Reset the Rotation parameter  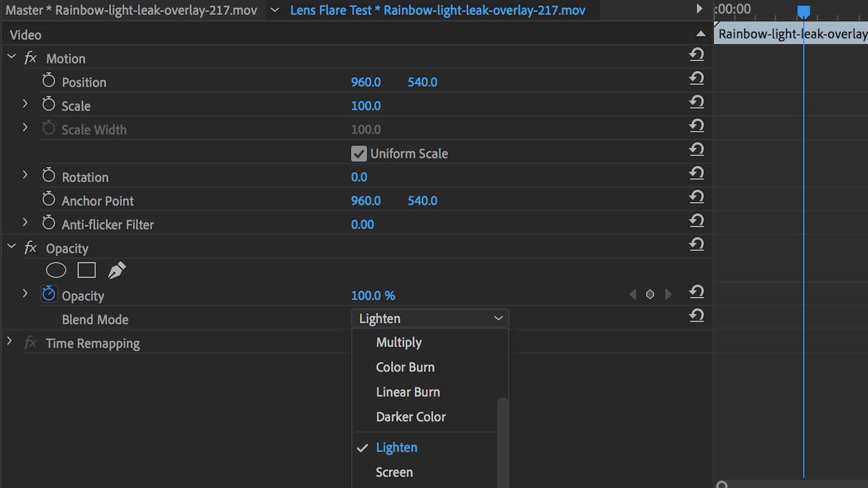[x=696, y=174]
